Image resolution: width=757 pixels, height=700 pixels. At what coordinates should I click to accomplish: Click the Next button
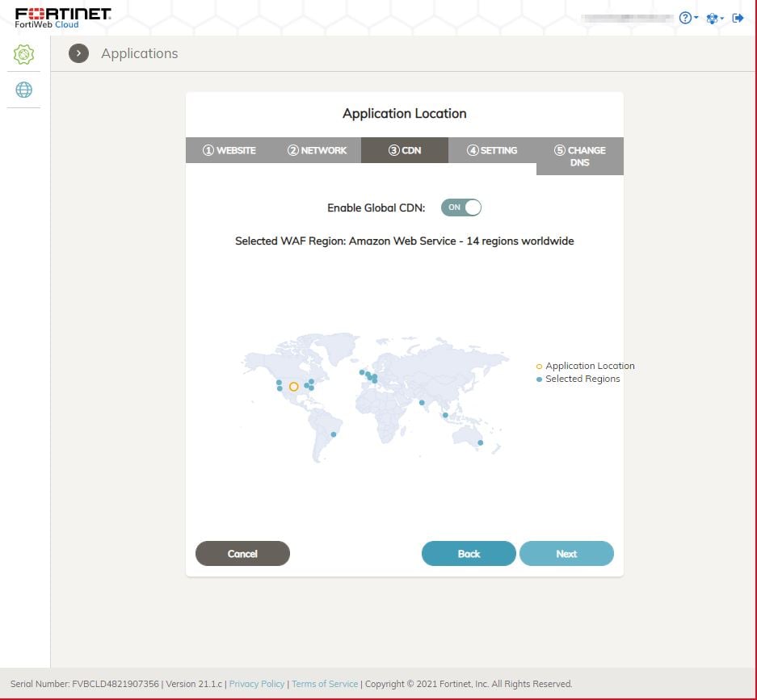(566, 554)
